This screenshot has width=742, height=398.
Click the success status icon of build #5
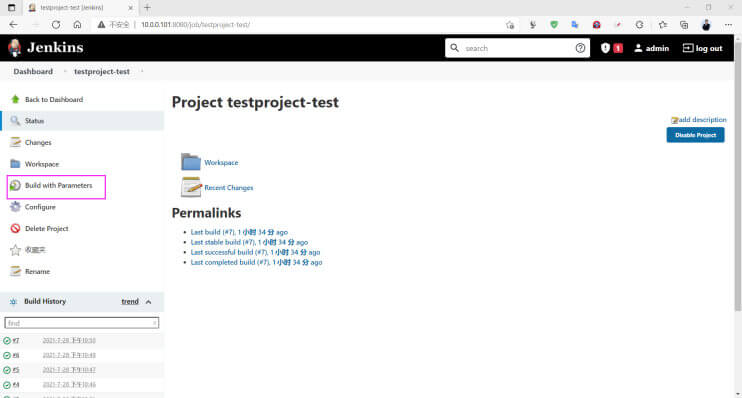pyautogui.click(x=7, y=370)
